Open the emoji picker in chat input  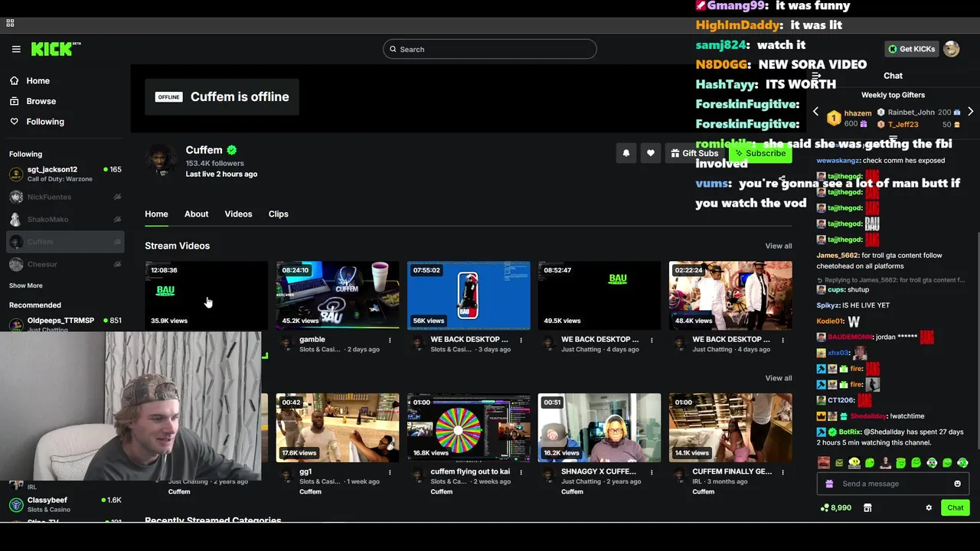point(957,484)
